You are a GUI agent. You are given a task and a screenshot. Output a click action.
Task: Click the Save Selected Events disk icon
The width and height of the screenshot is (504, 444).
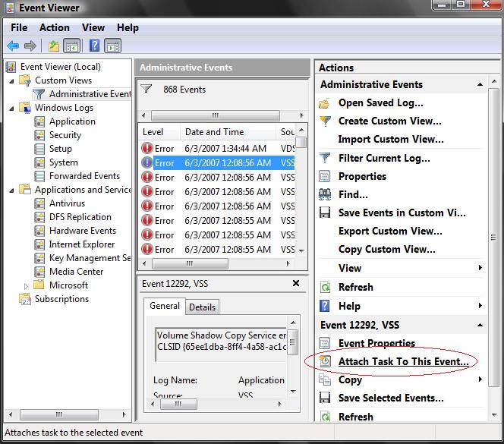pos(325,398)
